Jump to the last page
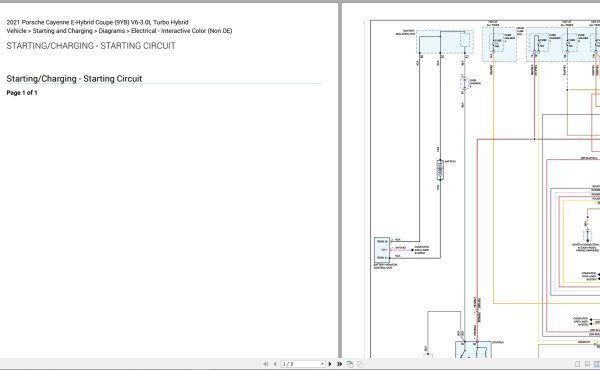The width and height of the screenshot is (600, 370). pos(339,364)
